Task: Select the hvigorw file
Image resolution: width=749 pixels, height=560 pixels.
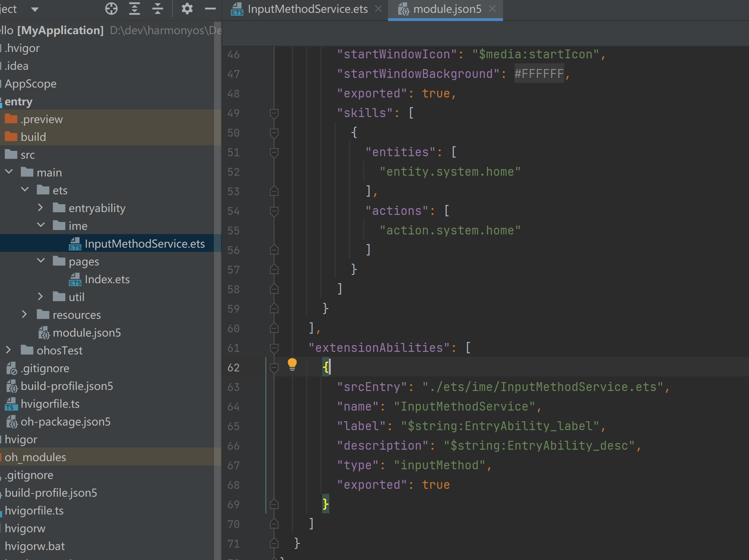Action: click(x=25, y=528)
